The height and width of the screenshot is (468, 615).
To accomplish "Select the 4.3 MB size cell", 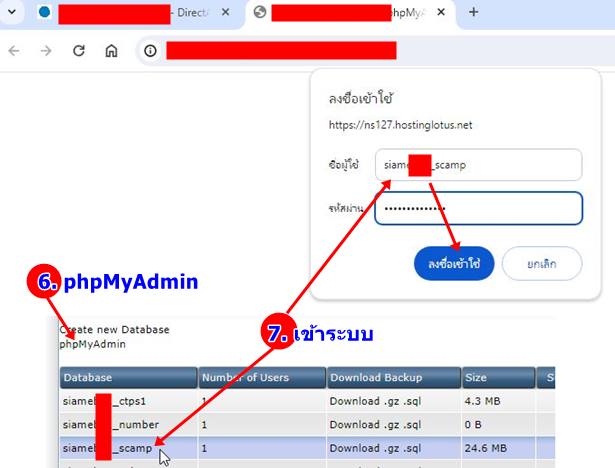I will coord(482,401).
